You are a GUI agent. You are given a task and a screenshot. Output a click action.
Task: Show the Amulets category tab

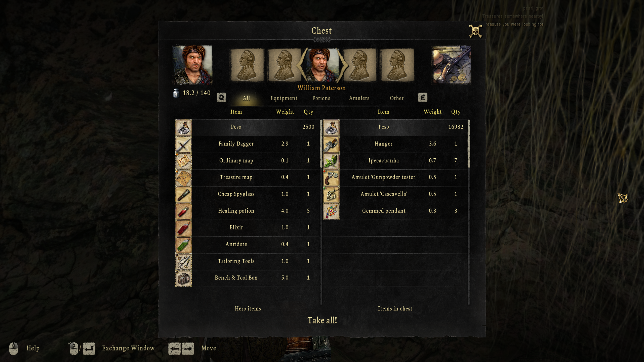click(x=359, y=98)
